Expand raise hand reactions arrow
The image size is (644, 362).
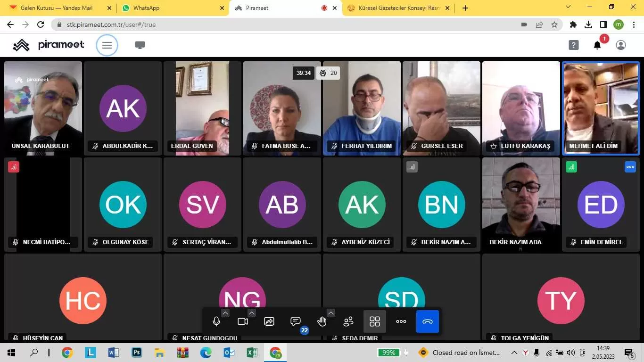(x=331, y=313)
